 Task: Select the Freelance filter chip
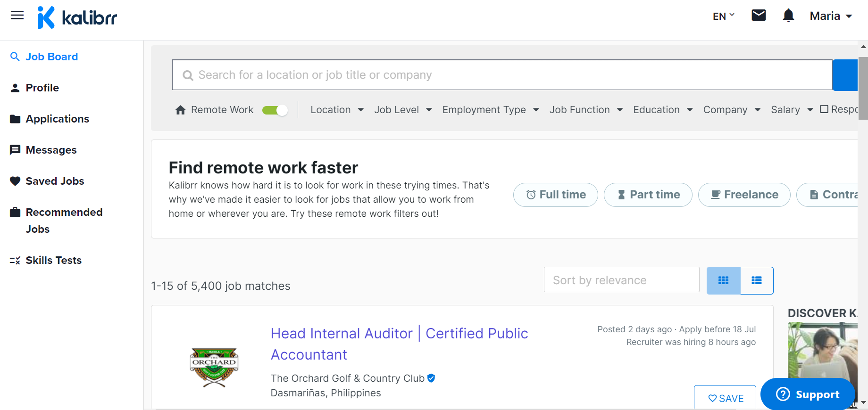tap(744, 195)
